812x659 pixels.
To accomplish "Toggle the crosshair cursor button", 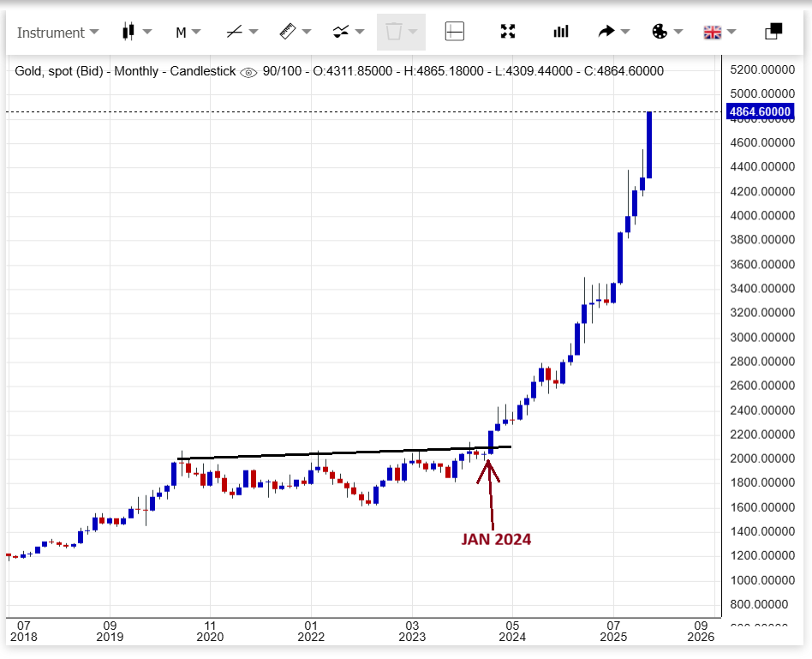I will coord(455,33).
